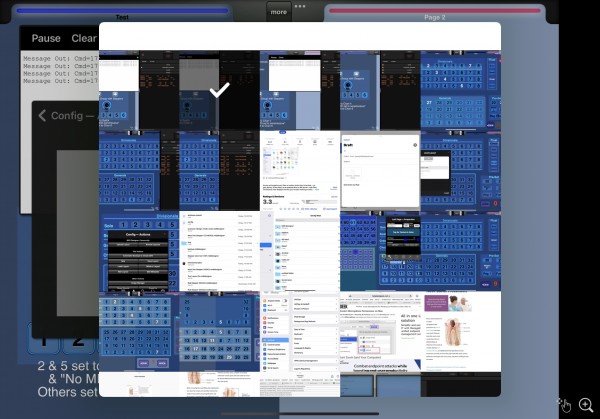Click the '2 & 5 set to' description text
Viewport: 600px width, 419px height.
tap(68, 366)
